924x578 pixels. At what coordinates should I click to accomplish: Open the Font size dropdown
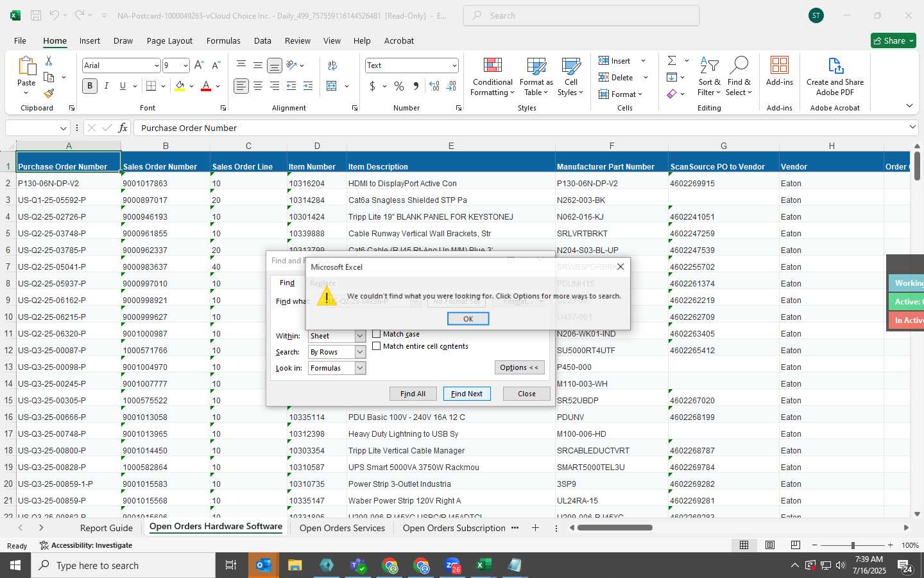tap(185, 66)
